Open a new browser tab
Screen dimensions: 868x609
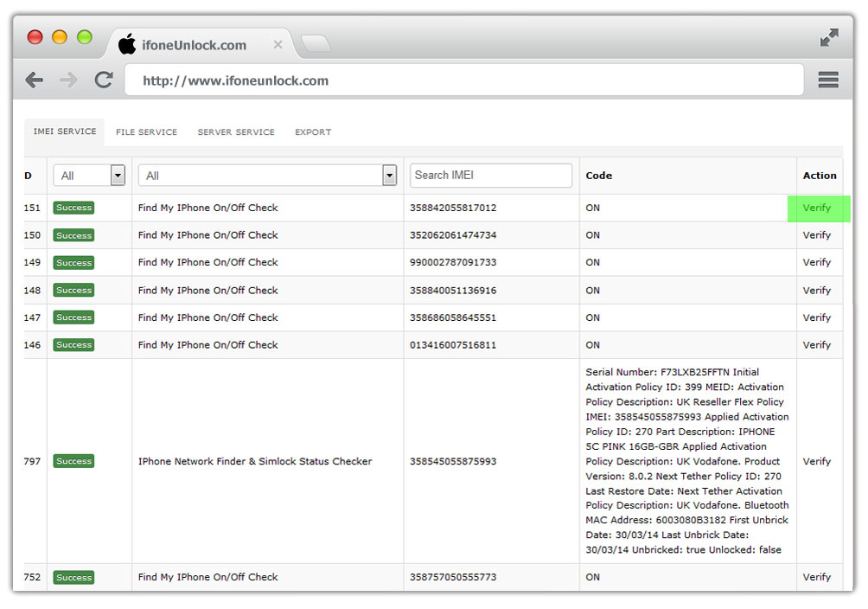[316, 44]
